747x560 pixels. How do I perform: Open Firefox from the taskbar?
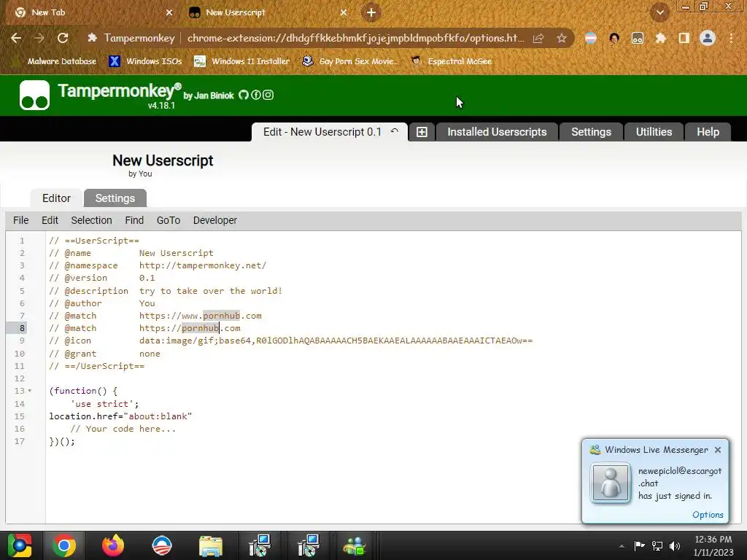click(113, 545)
